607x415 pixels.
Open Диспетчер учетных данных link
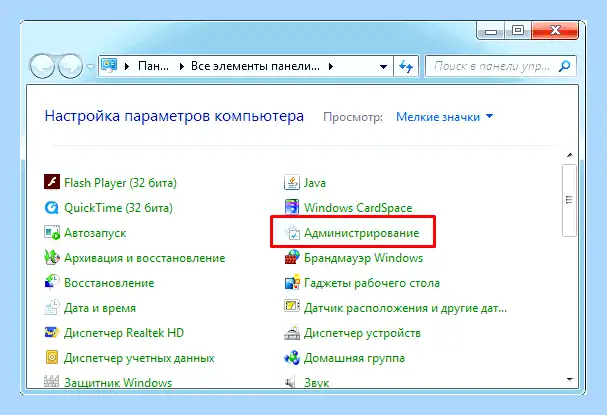point(139,358)
